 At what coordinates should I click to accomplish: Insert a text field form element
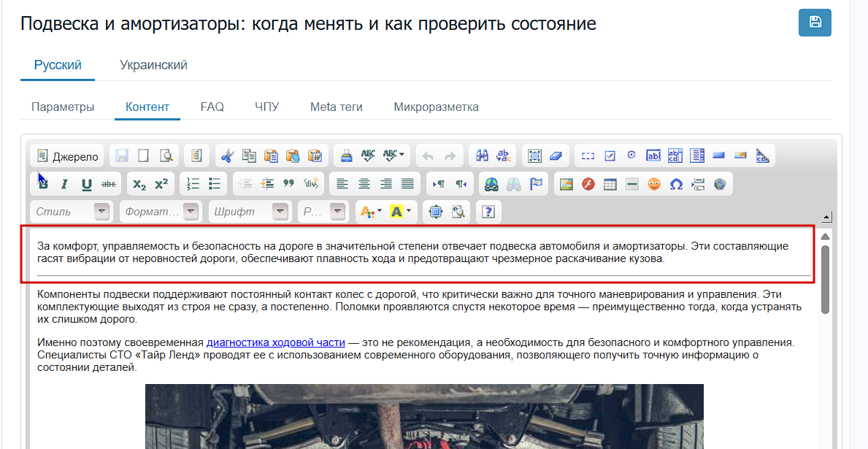click(x=653, y=156)
